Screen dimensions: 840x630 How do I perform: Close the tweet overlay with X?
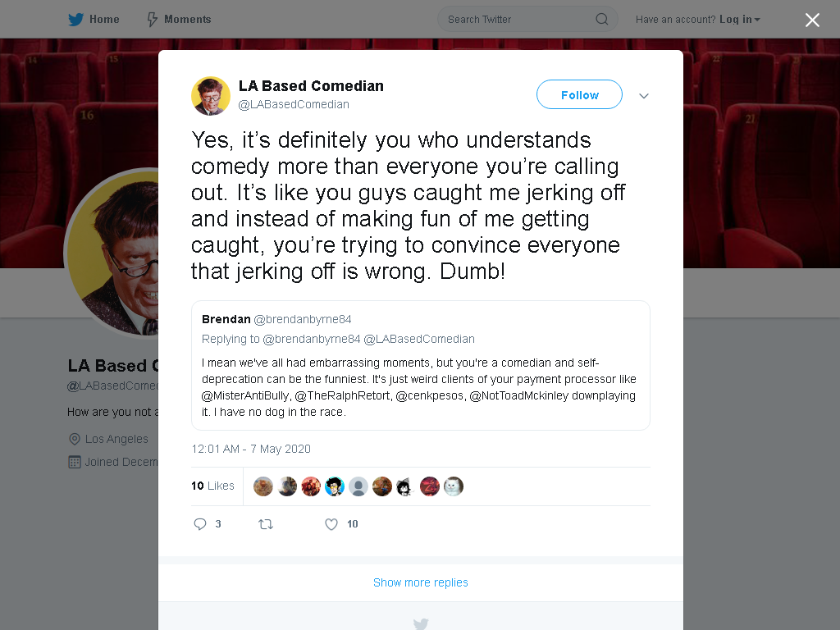pos(812,20)
